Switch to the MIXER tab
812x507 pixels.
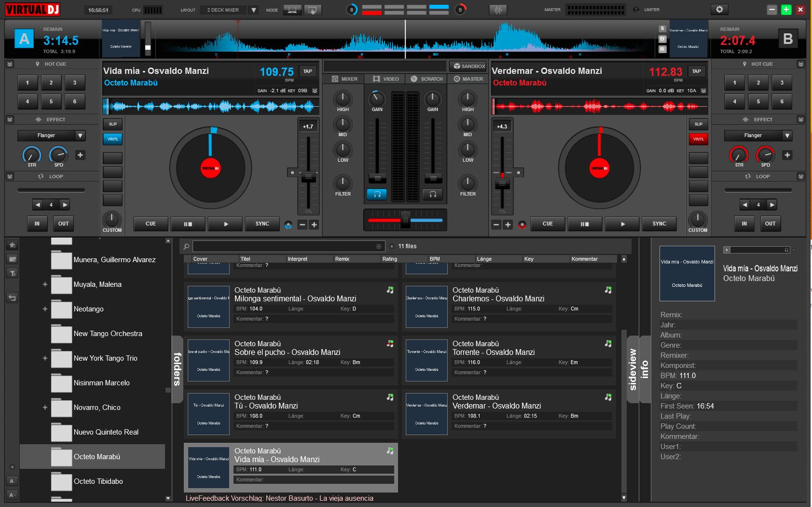[344, 79]
